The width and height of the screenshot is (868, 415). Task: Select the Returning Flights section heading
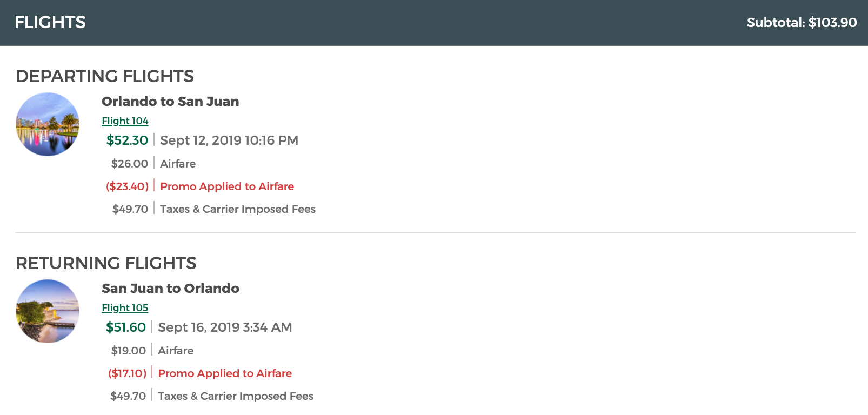click(x=106, y=263)
